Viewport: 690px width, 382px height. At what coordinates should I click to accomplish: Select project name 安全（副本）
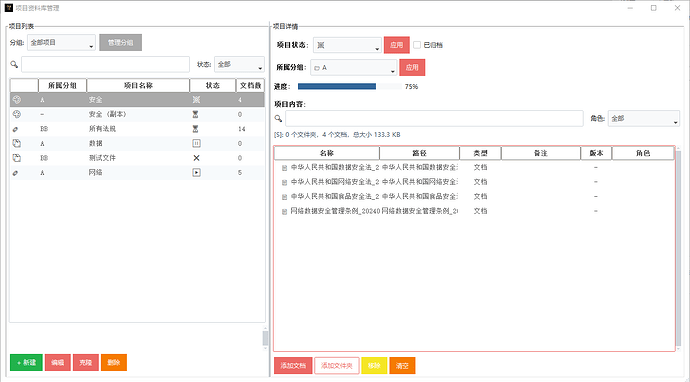pyautogui.click(x=108, y=114)
